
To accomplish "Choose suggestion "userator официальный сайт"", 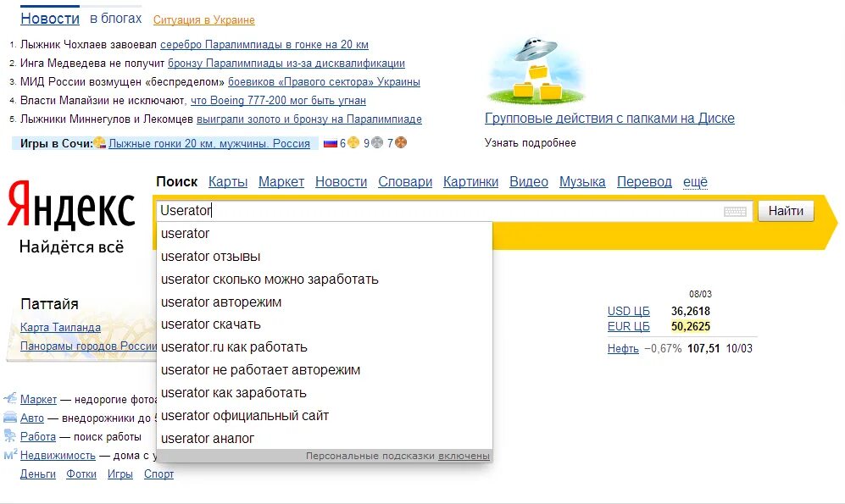I will tap(325, 416).
